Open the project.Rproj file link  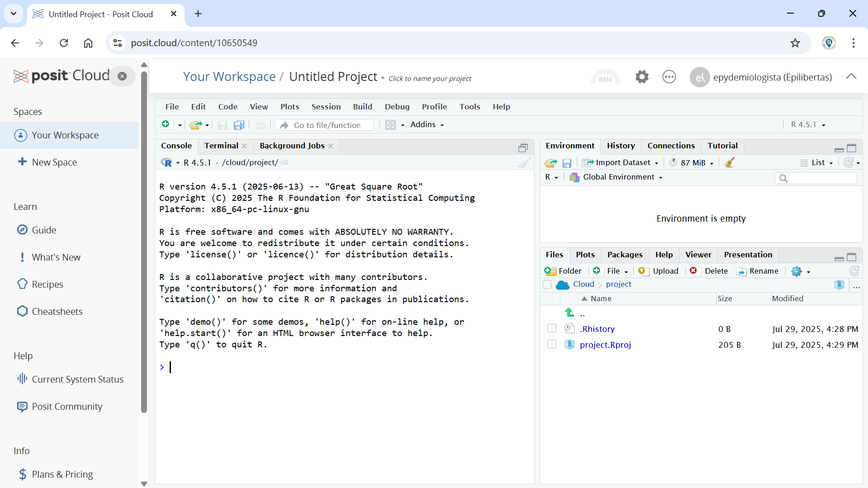pos(605,345)
